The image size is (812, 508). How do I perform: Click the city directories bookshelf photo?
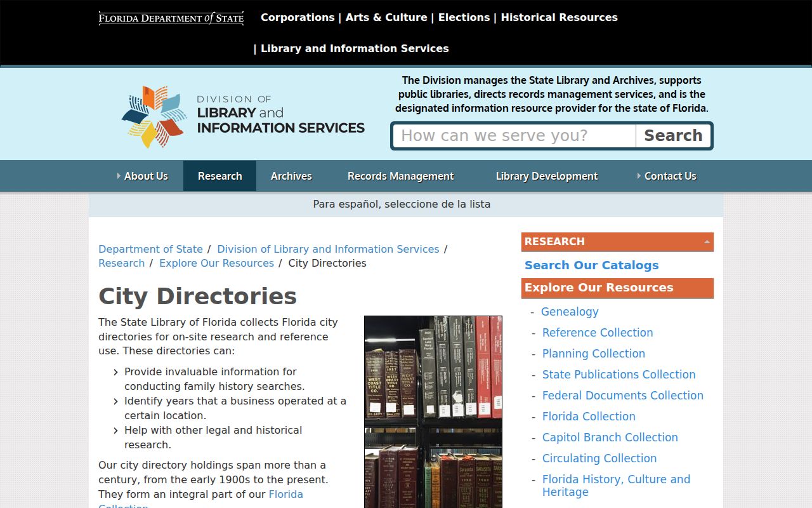(x=433, y=411)
